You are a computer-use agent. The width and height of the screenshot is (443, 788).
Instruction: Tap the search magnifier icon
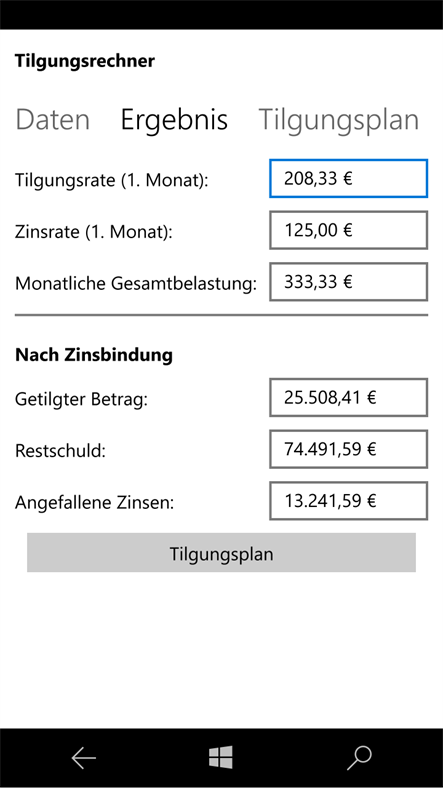(x=359, y=758)
